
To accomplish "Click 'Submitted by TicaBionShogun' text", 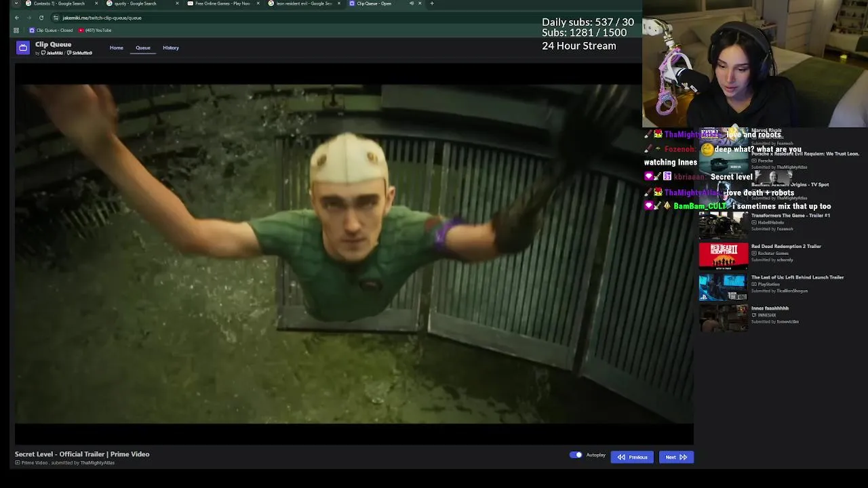I will [x=780, y=291].
